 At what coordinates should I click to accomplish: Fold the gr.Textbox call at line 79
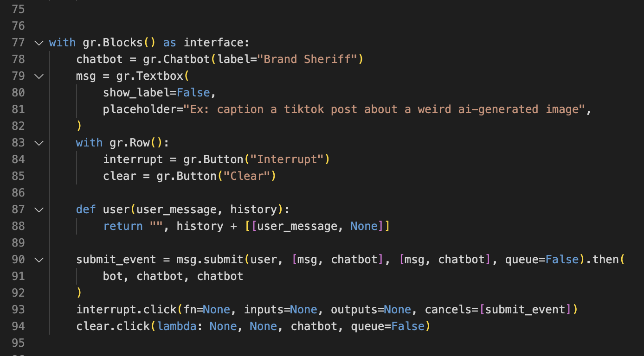[x=39, y=76]
